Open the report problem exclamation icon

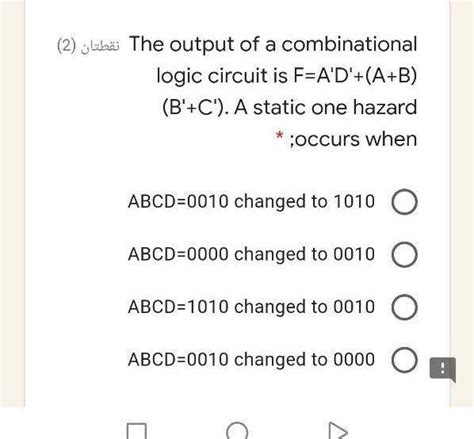[443, 369]
